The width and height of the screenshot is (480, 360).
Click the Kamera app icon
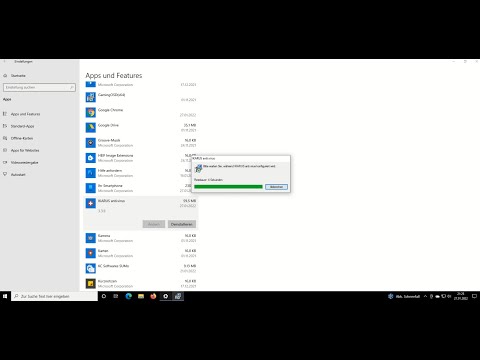click(91, 238)
